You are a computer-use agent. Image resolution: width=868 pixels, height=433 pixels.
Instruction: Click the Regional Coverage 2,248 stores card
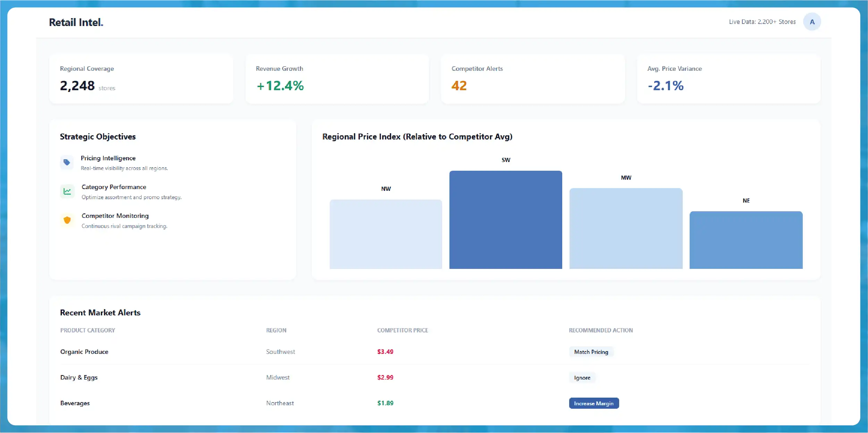[141, 79]
